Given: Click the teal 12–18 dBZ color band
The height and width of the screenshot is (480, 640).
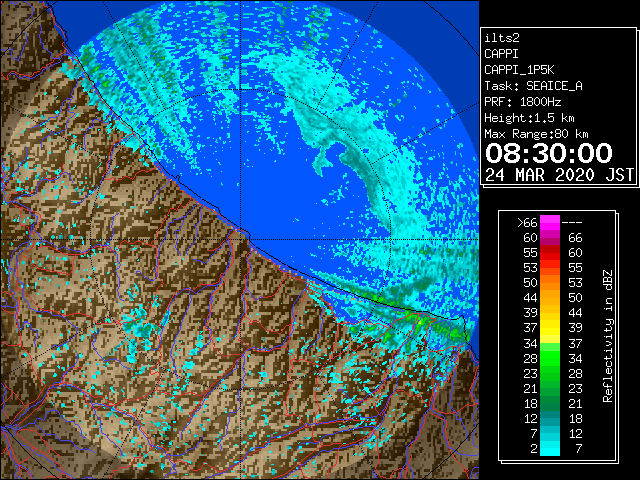Looking at the screenshot, I should 550,418.
